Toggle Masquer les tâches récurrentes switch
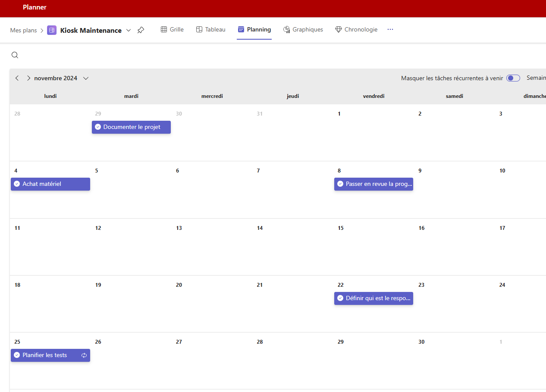 pyautogui.click(x=513, y=78)
